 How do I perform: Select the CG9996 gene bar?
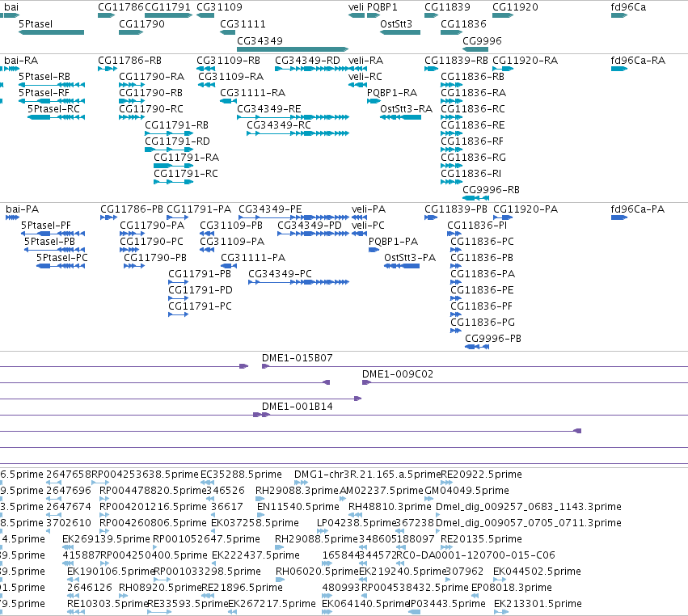point(475,49)
